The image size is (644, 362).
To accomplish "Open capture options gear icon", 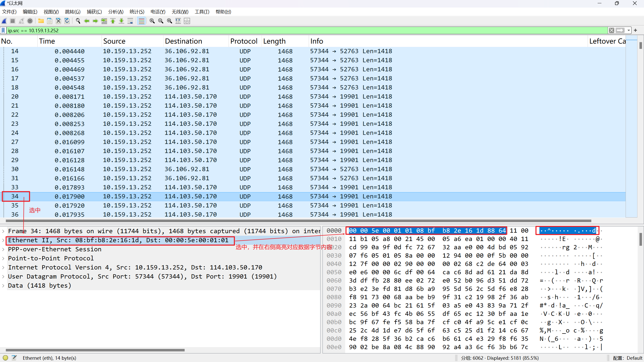I will point(30,21).
